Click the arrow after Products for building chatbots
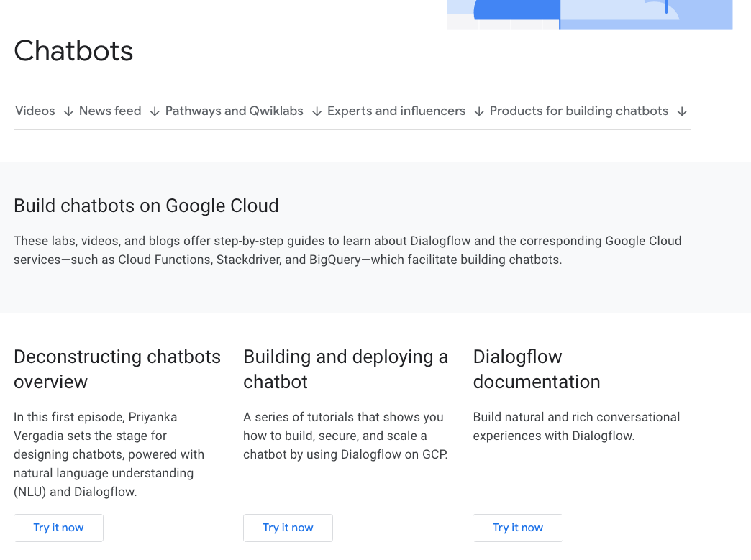The width and height of the screenshot is (751, 560). [x=682, y=111]
